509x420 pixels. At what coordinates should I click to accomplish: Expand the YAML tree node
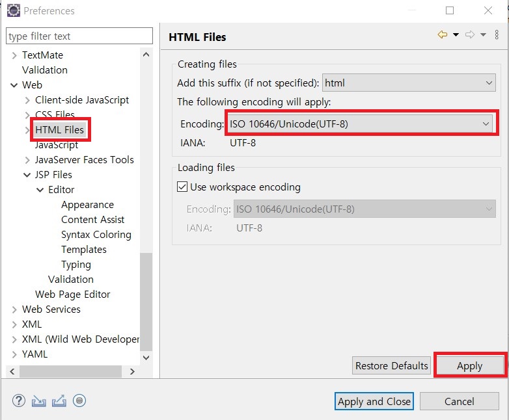tap(14, 354)
